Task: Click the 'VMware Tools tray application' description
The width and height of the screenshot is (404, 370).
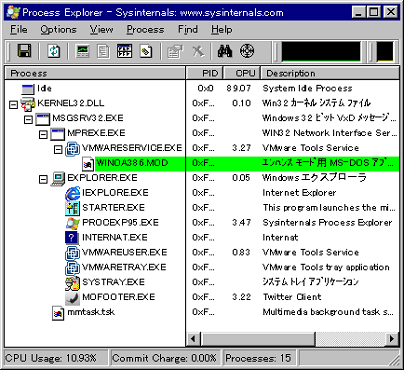Action: [x=326, y=268]
